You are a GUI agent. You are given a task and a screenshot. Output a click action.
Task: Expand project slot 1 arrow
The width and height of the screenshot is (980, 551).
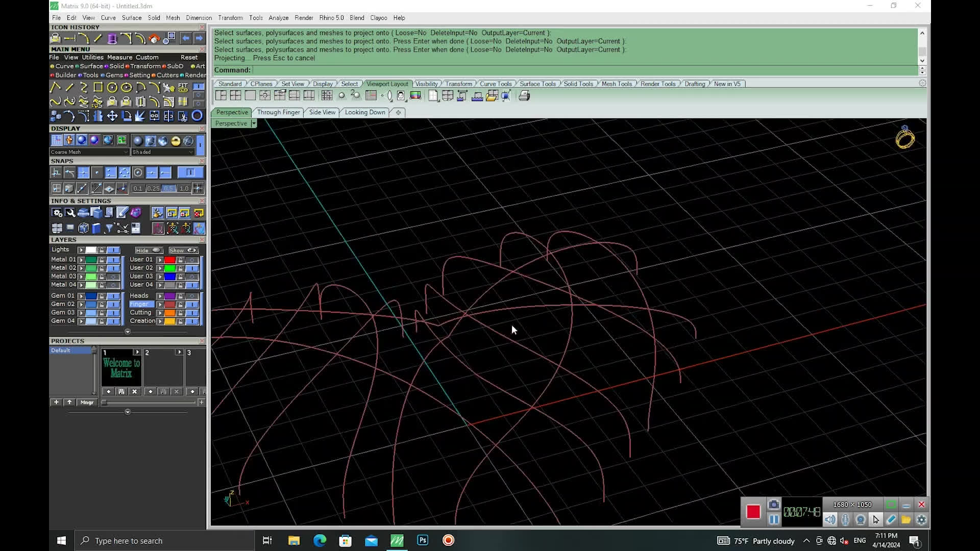tap(137, 352)
